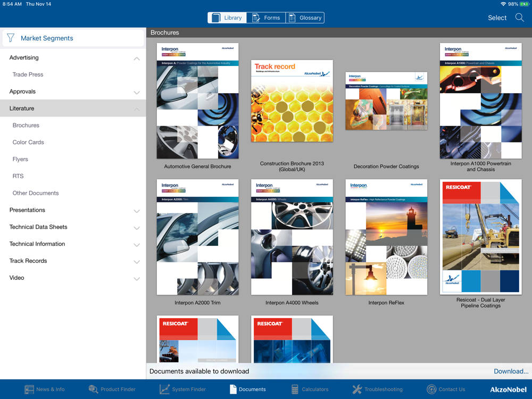Click 'Interpon A4000 Wheels' caption
Image resolution: width=532 pixels, height=399 pixels.
(292, 303)
